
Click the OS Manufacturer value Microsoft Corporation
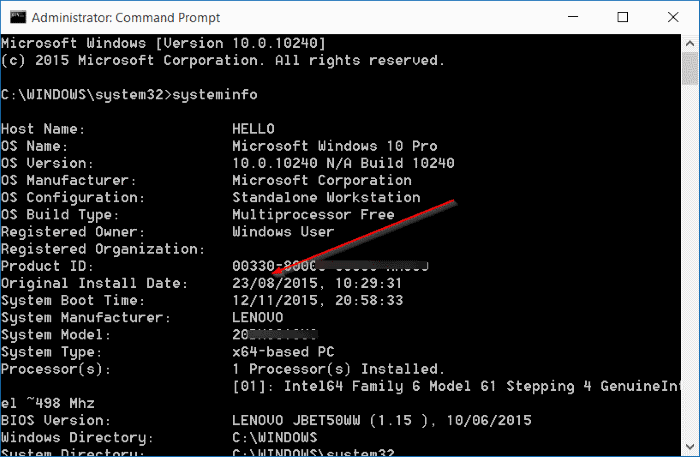pos(321,180)
